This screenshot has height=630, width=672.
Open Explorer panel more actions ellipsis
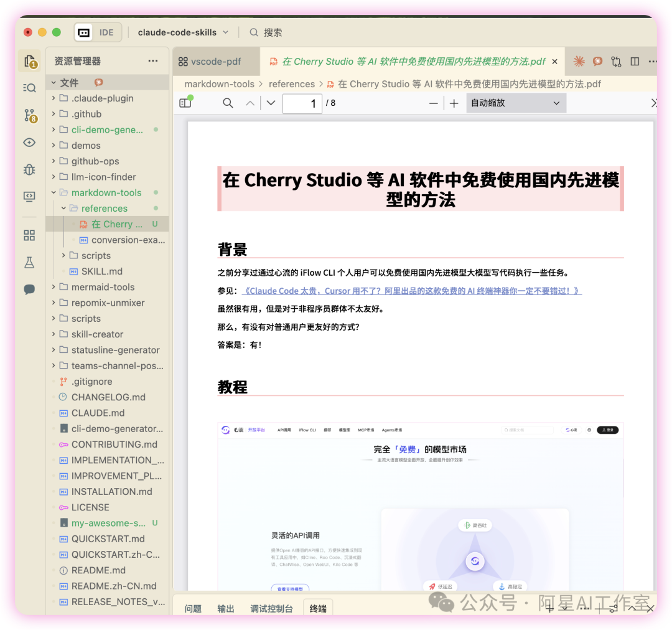(x=153, y=61)
